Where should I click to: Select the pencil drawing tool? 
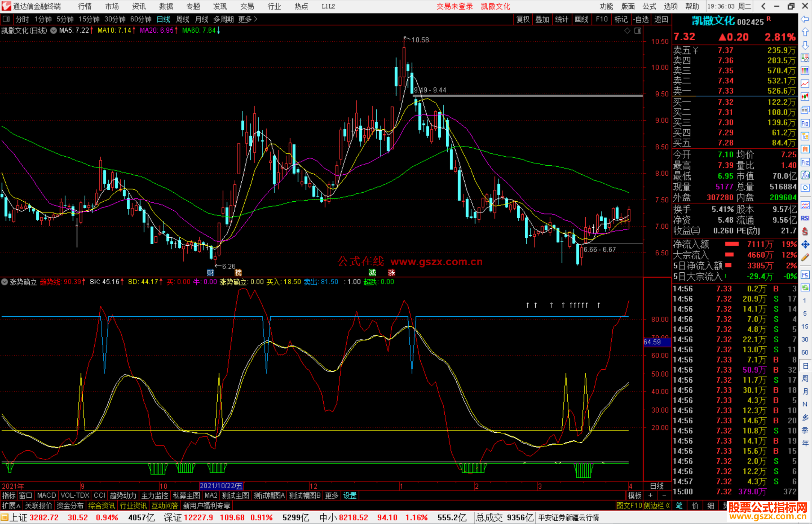coord(805,258)
